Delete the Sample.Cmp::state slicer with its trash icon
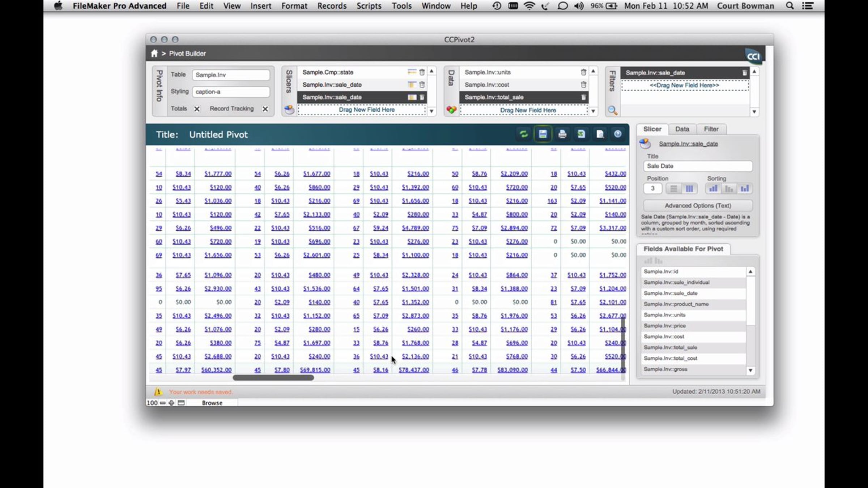 pyautogui.click(x=422, y=72)
